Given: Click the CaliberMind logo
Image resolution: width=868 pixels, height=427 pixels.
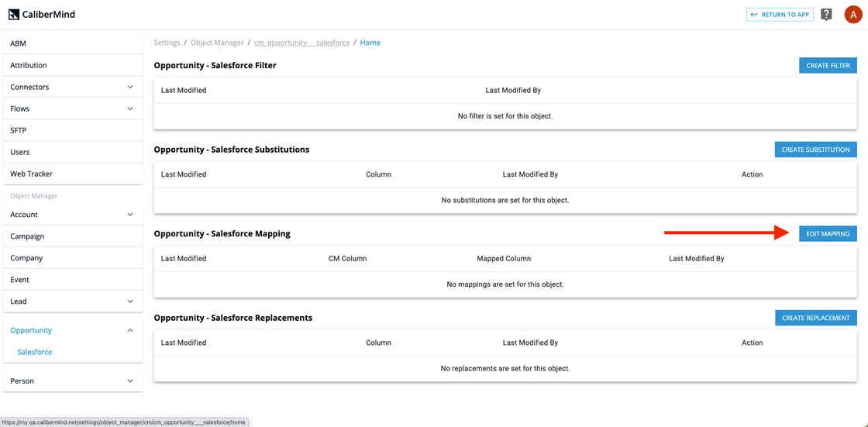Looking at the screenshot, I should pyautogui.click(x=42, y=15).
